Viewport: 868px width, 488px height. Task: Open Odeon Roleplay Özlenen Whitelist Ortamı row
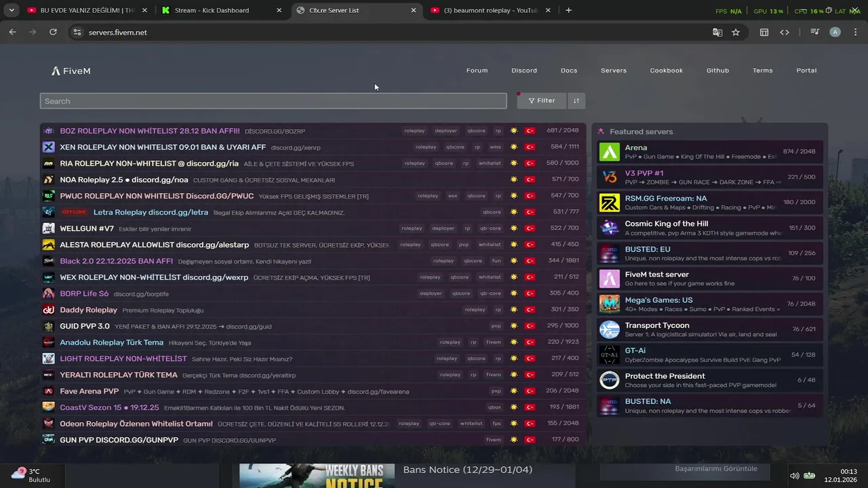click(313, 424)
